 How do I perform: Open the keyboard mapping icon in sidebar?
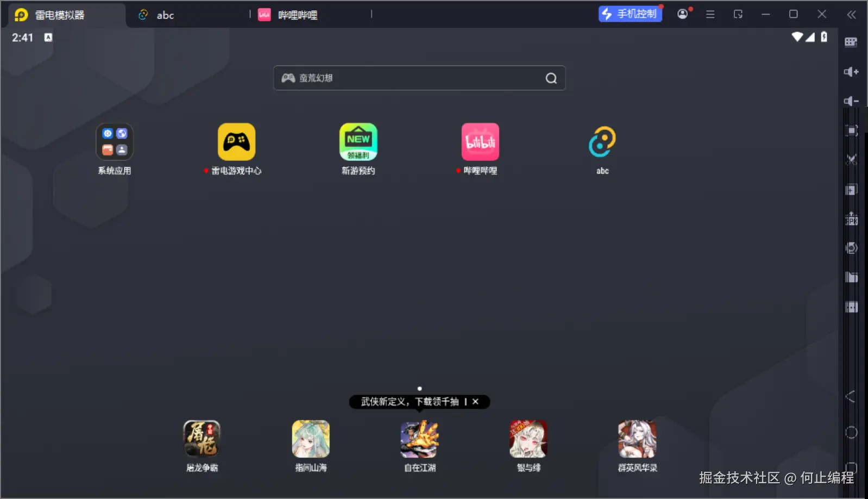(x=851, y=42)
